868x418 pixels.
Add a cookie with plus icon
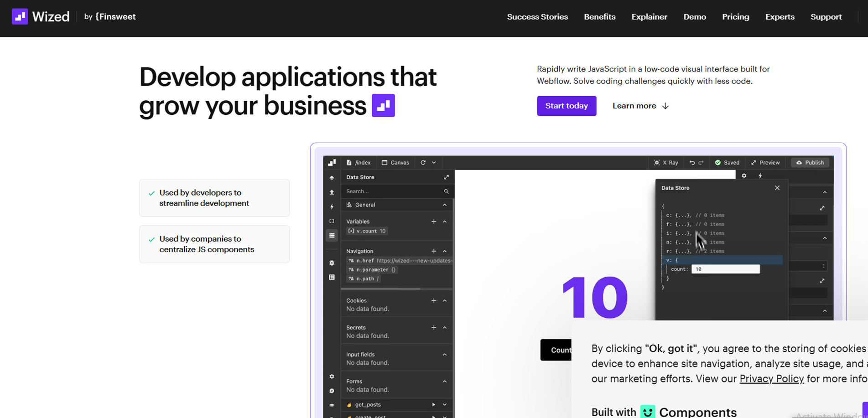(x=434, y=301)
